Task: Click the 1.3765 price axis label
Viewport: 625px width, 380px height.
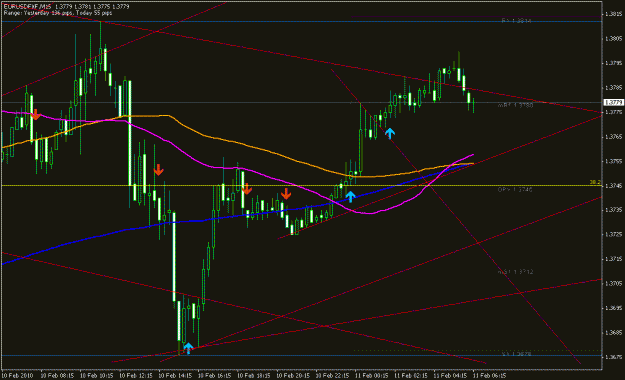Action: [614, 137]
